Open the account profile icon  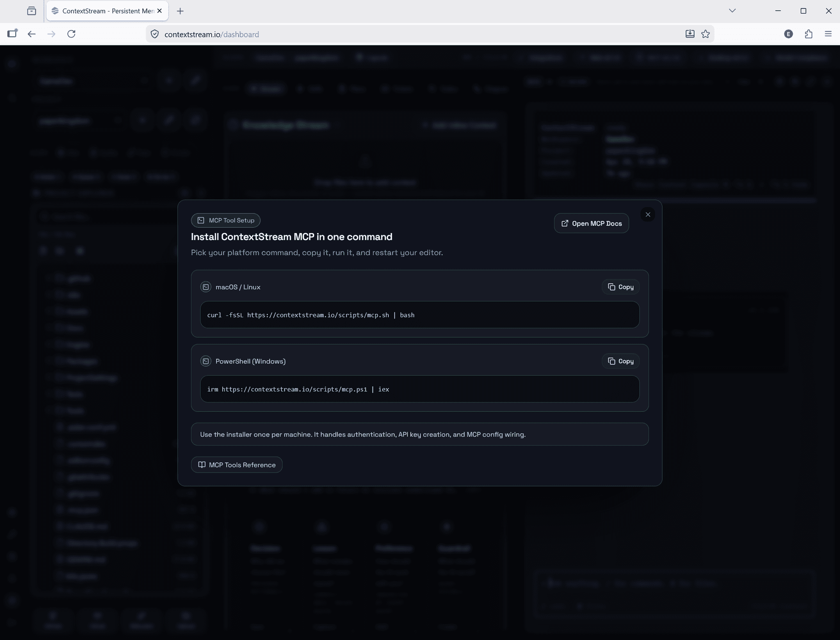click(x=788, y=34)
